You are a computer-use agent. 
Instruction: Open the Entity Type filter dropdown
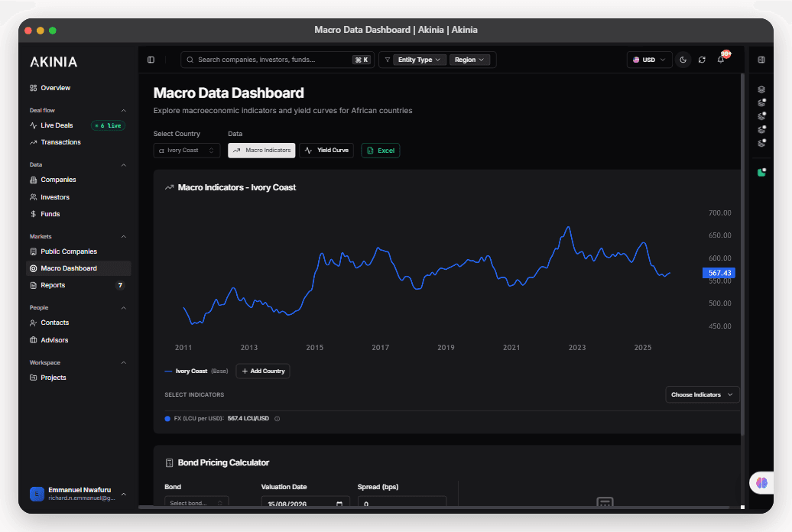[419, 60]
